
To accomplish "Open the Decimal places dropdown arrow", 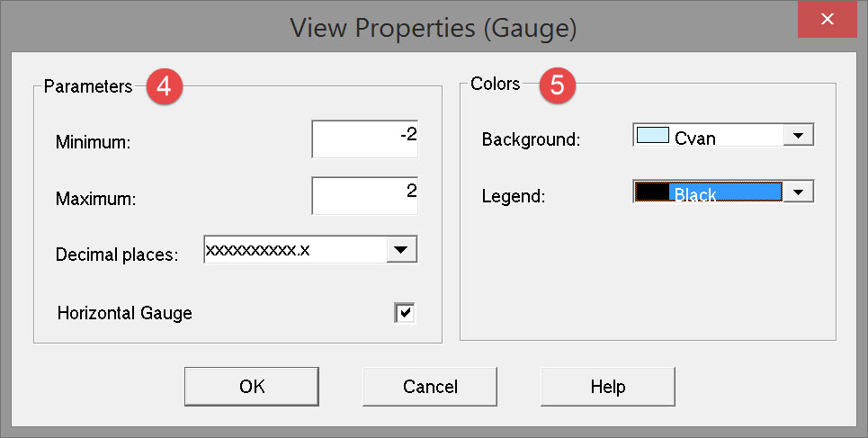I will tap(402, 249).
